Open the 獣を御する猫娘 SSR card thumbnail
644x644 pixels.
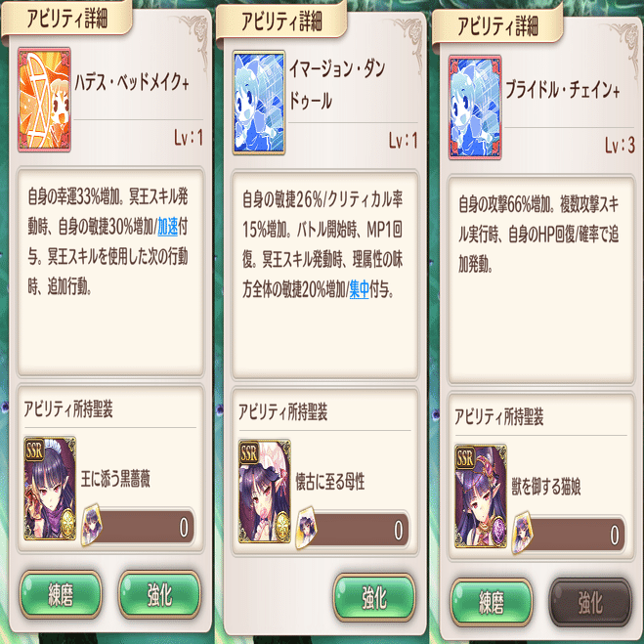481,496
